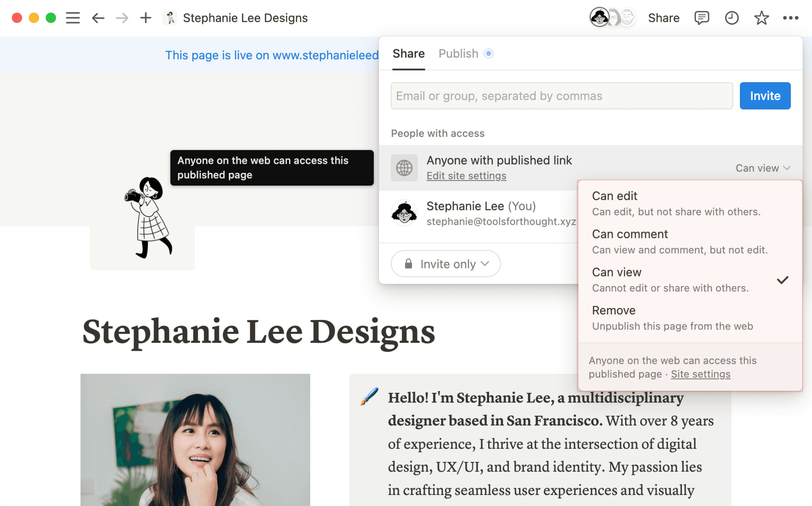The image size is (812, 506).
Task: Collapse the Can view permission dropdown
Action: [763, 168]
